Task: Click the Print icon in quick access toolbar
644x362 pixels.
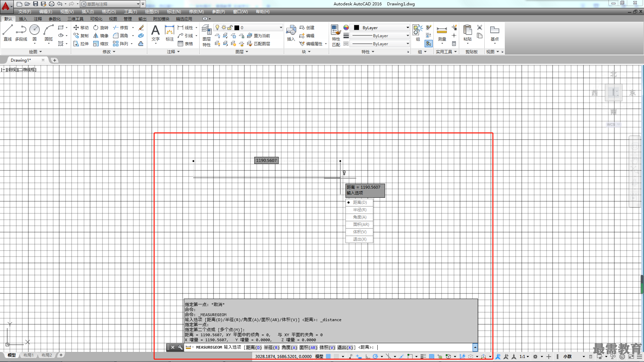Action: point(51,4)
